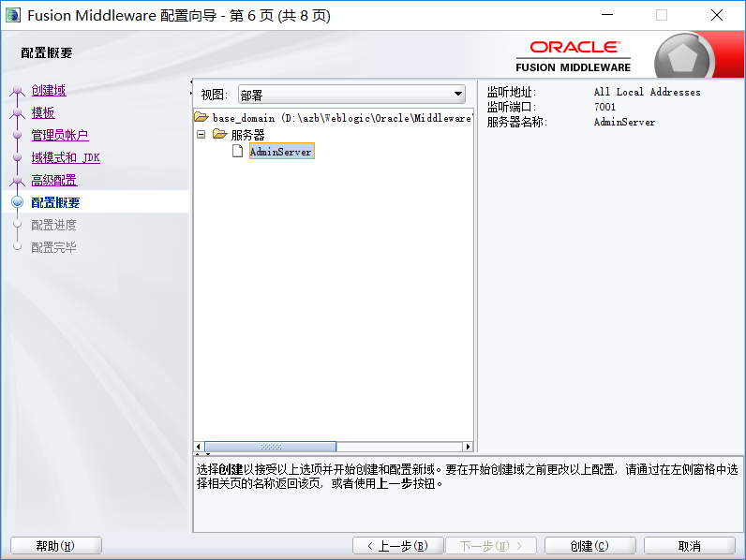The image size is (746, 560).
Task: Open the 视图 dropdown showing 部署
Action: pos(351,95)
